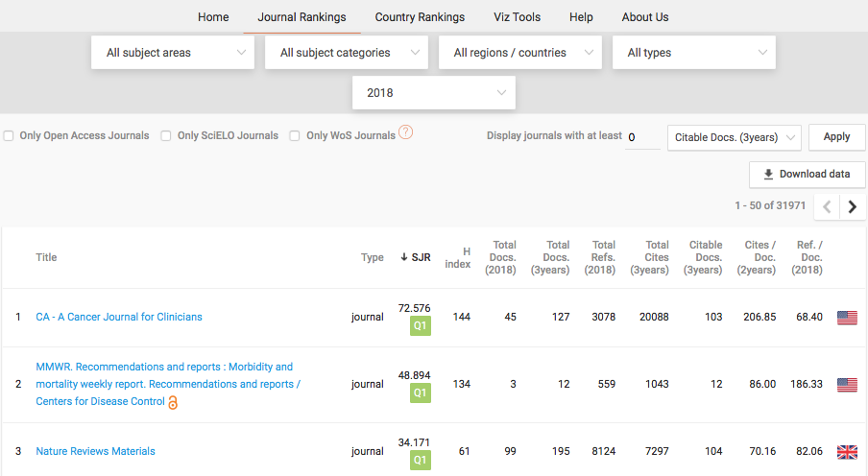Enable Only Open Access Journals checkbox
Image resolution: width=868 pixels, height=476 pixels.
tap(9, 136)
